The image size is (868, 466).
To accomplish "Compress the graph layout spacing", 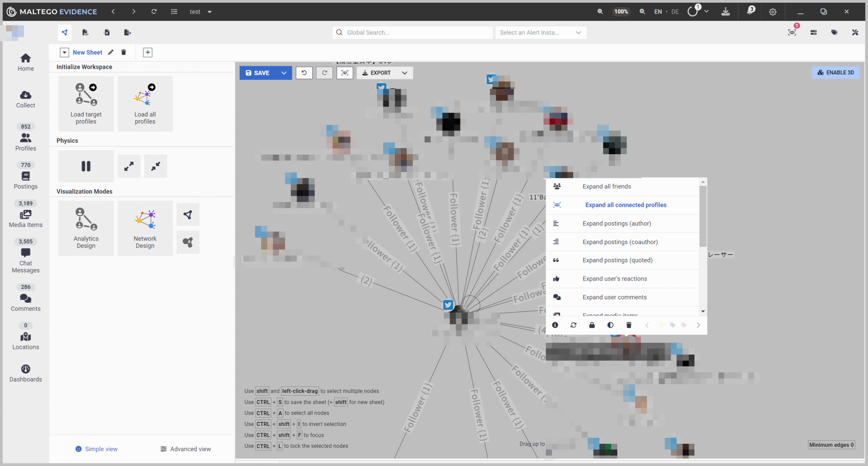I will point(156,166).
